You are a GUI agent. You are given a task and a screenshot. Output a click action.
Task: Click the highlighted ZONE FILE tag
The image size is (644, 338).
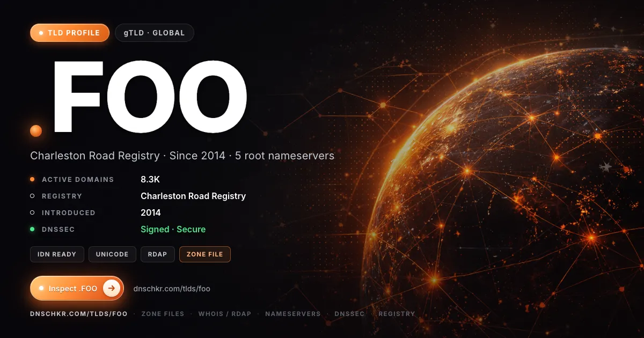point(205,254)
